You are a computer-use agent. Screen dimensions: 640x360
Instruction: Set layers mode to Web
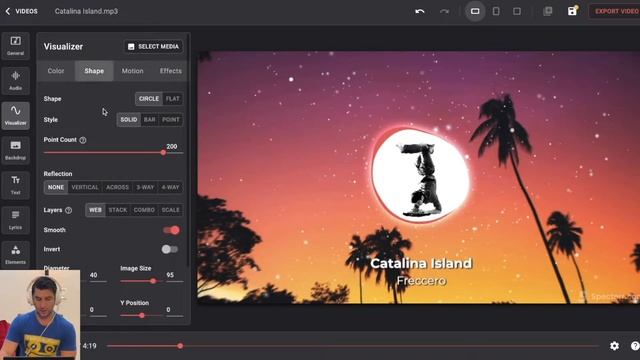pos(95,210)
